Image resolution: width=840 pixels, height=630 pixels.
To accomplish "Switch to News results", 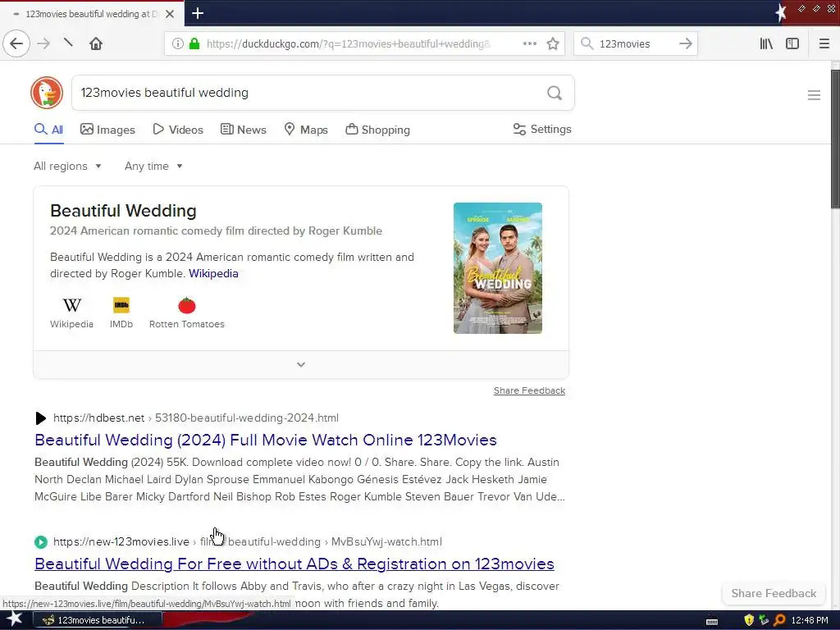I will (x=244, y=130).
